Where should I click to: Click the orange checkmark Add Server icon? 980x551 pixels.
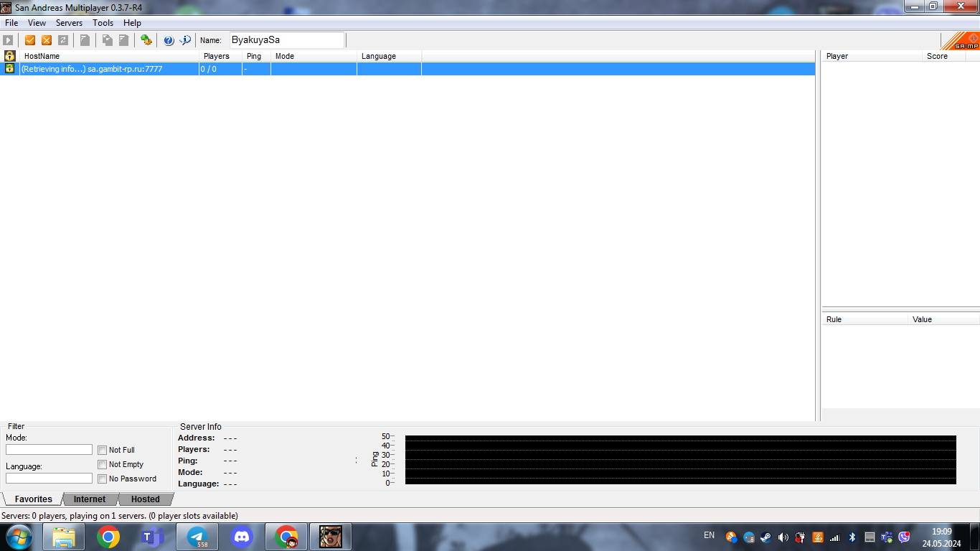30,40
